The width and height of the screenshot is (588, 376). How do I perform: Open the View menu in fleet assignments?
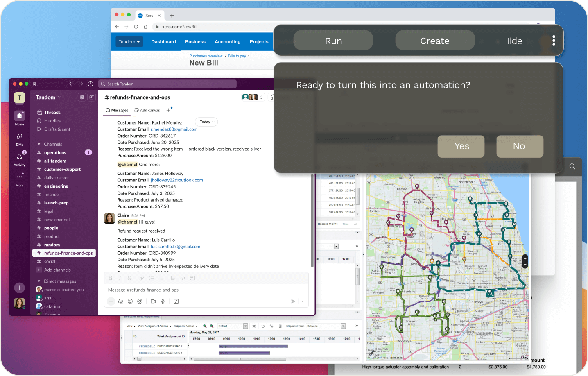click(131, 326)
